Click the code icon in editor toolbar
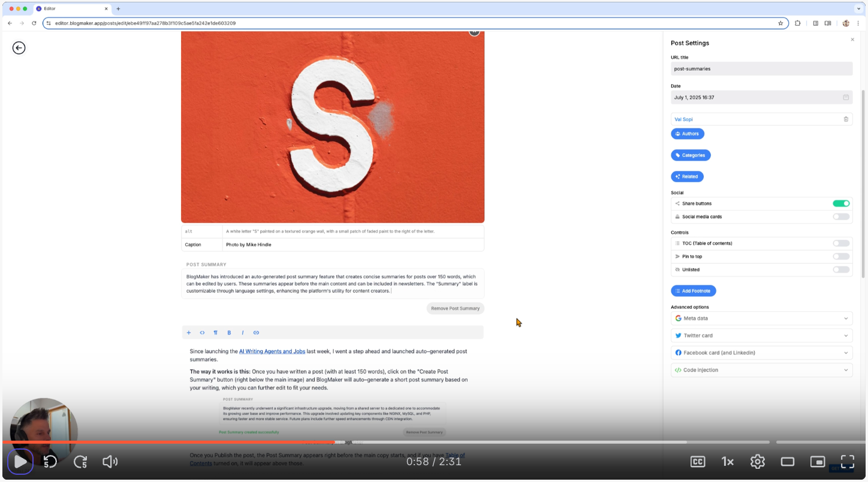 click(x=202, y=333)
